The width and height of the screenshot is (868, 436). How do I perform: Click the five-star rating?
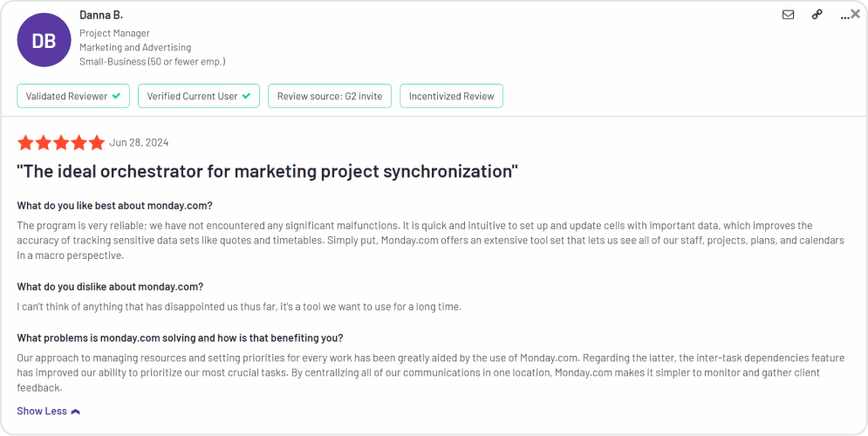pos(61,143)
